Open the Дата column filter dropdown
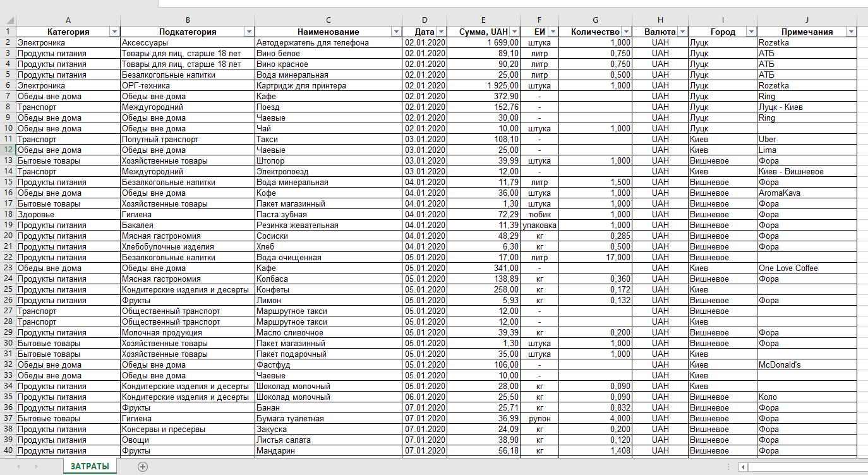This screenshot has width=868, height=475. pos(440,32)
